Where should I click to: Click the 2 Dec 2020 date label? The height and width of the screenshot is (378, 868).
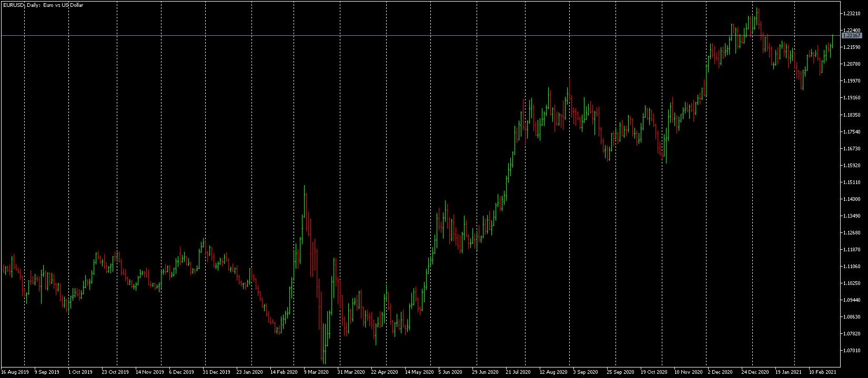720,372
